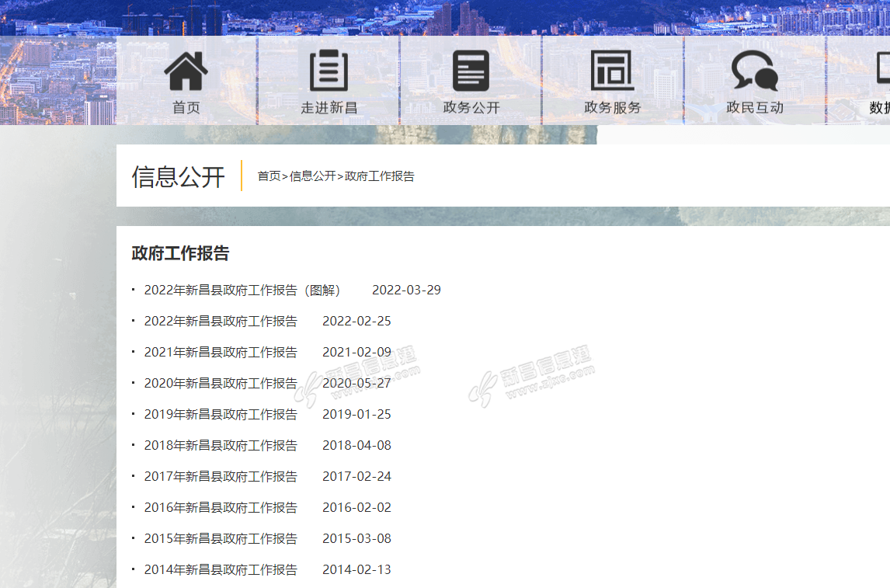Click the house icon for 首页
Viewport: 890px width, 588px height.
(186, 71)
